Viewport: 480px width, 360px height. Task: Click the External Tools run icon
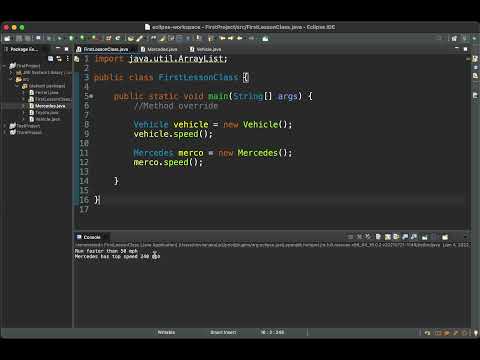[x=94, y=38]
